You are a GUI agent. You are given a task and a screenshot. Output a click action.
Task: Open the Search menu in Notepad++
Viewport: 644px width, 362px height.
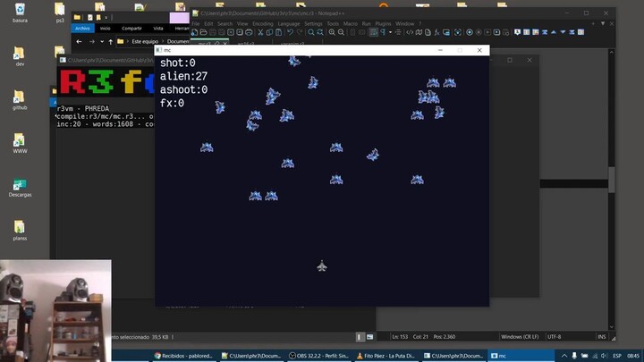pos(225,24)
